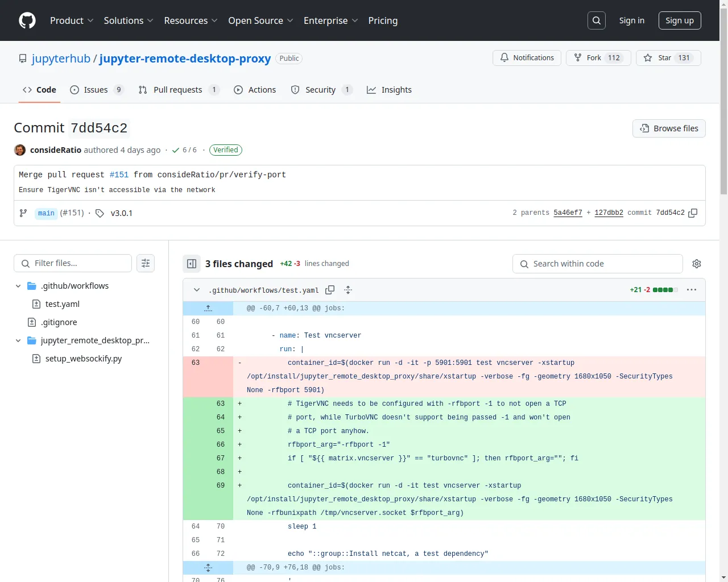Viewport: 728px width, 582px height.
Task: Open the main branch link
Action: pos(46,213)
